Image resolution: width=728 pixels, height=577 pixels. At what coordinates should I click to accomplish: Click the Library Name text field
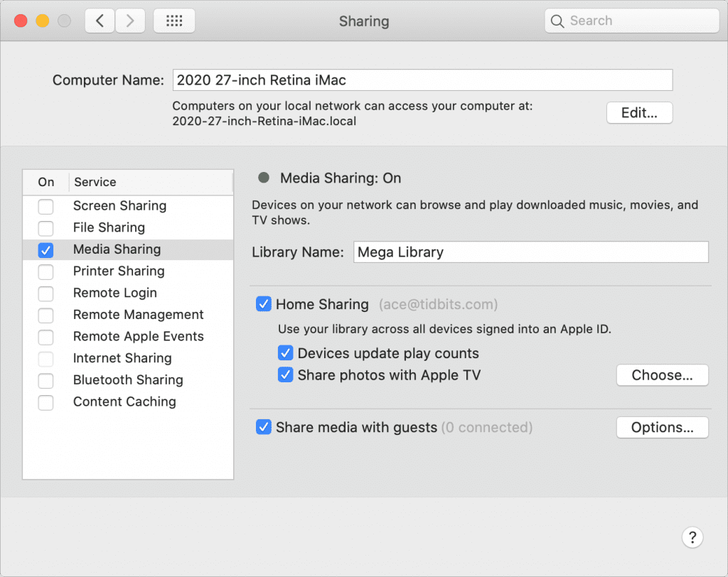(530, 252)
